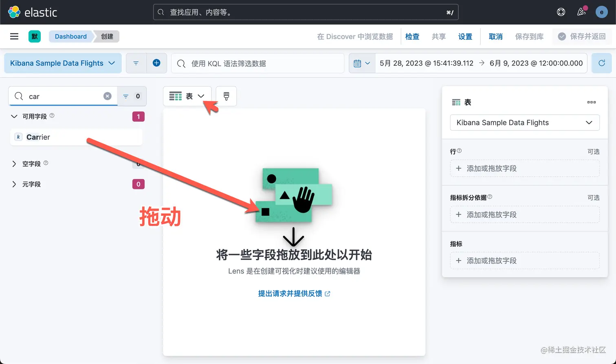
Task: Focus the field search box containing 'car'
Action: tap(63, 96)
